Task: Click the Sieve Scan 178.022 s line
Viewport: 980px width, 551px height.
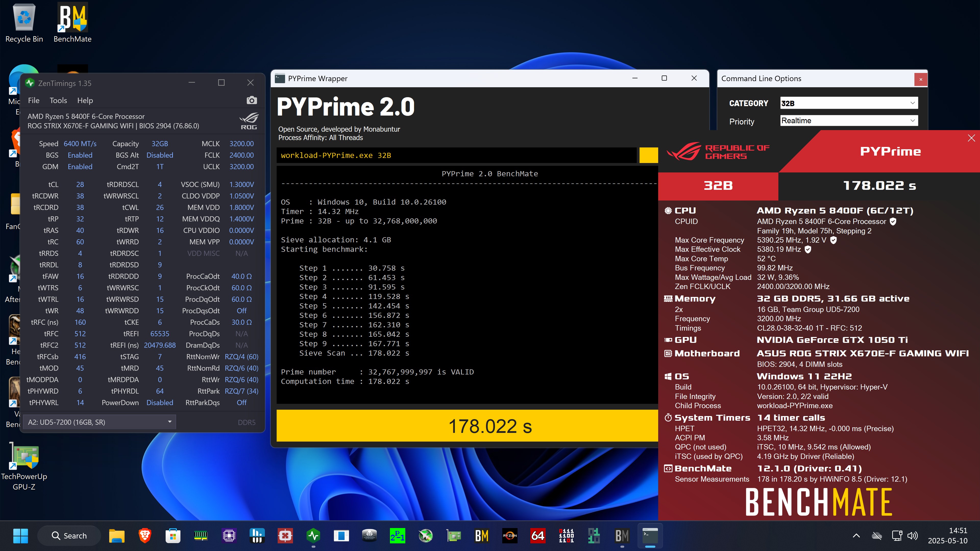Action: (354, 353)
